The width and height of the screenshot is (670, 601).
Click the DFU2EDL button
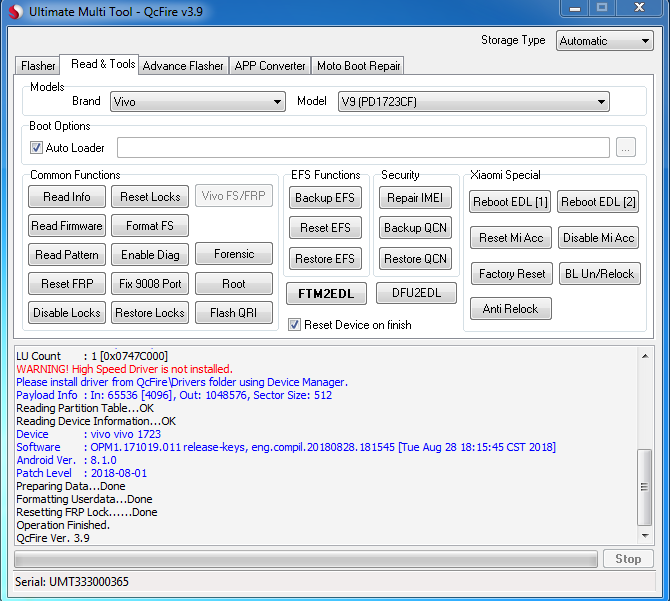coord(416,293)
